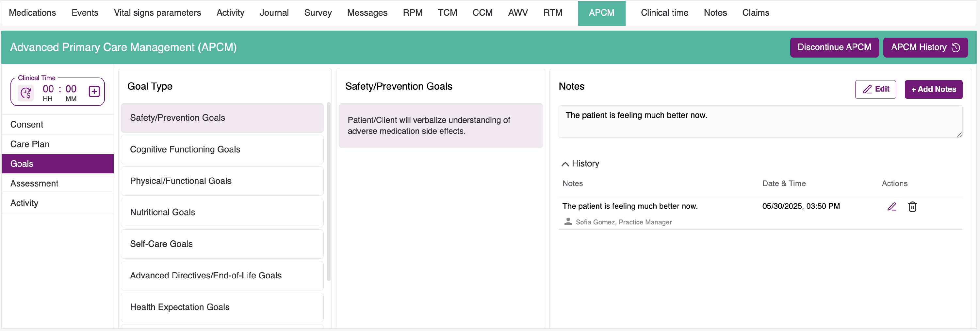The height and width of the screenshot is (331, 980).
Task: Click the add clinical time plus icon
Action: point(94,91)
